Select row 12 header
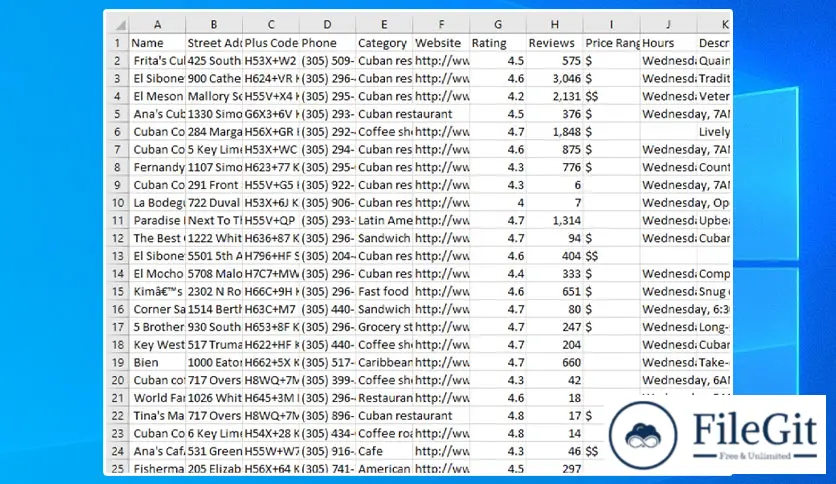 click(118, 238)
